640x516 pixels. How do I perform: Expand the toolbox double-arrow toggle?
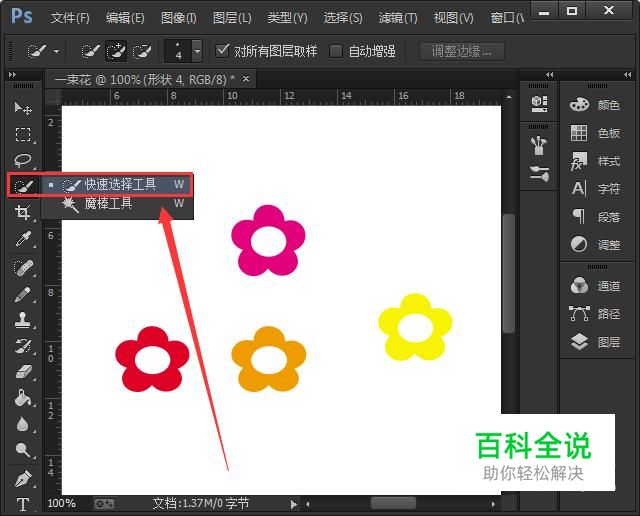click(12, 74)
